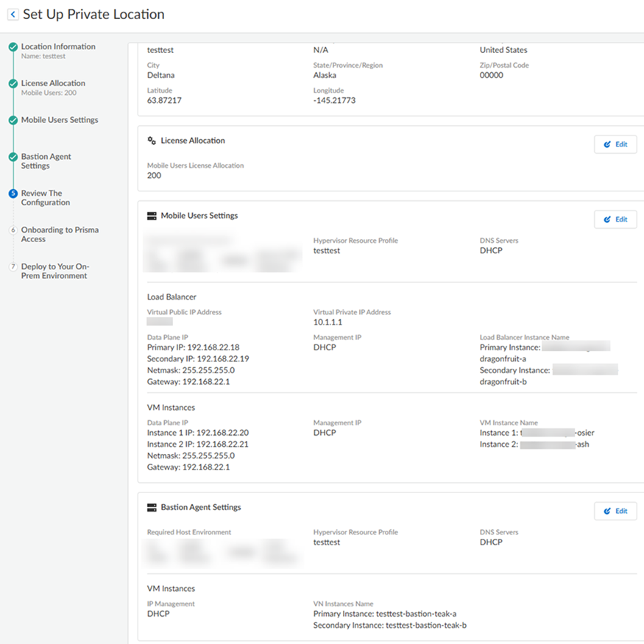Edit the Bastion Agent Settings section
The image size is (644, 644).
point(615,511)
